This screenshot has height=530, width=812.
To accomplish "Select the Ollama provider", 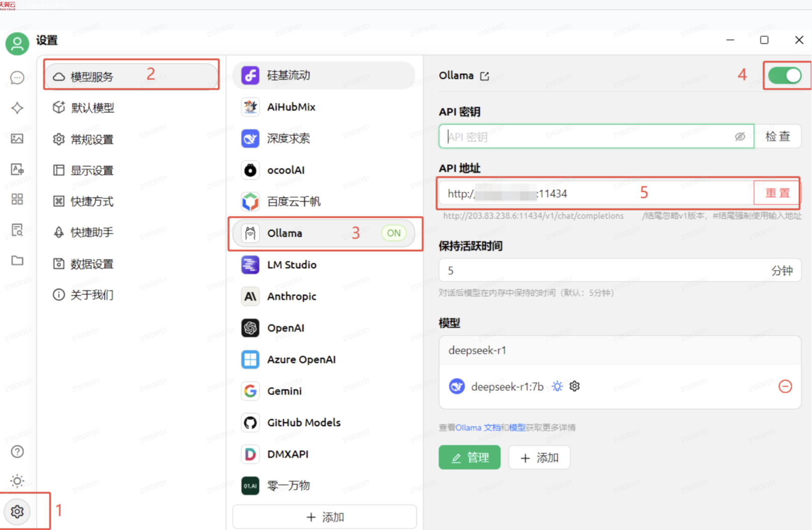I will (324, 233).
